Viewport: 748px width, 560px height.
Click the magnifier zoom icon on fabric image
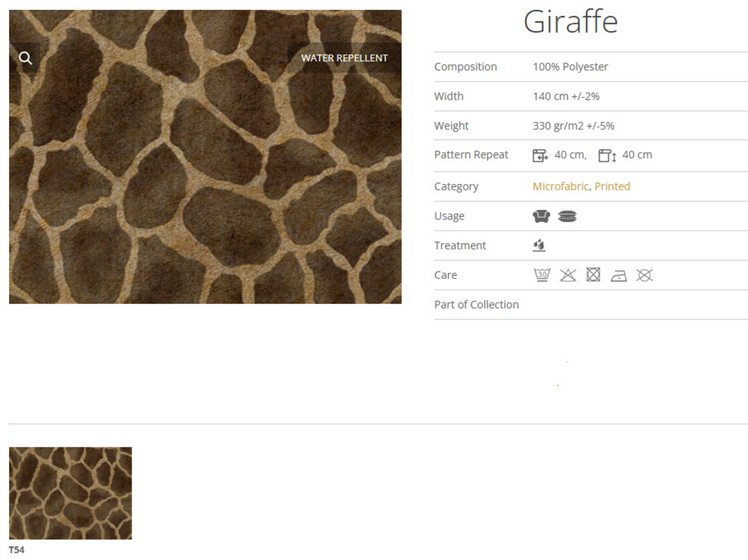pyautogui.click(x=26, y=58)
